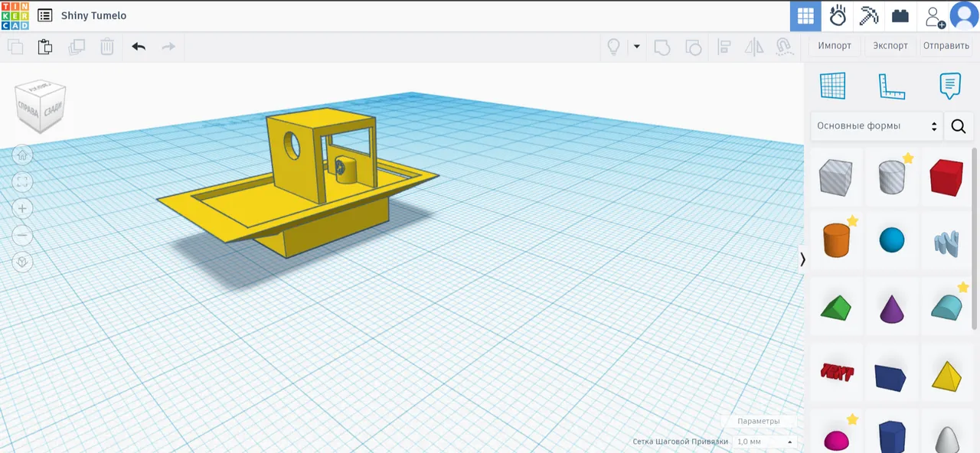Select the workplane tool

832,86
